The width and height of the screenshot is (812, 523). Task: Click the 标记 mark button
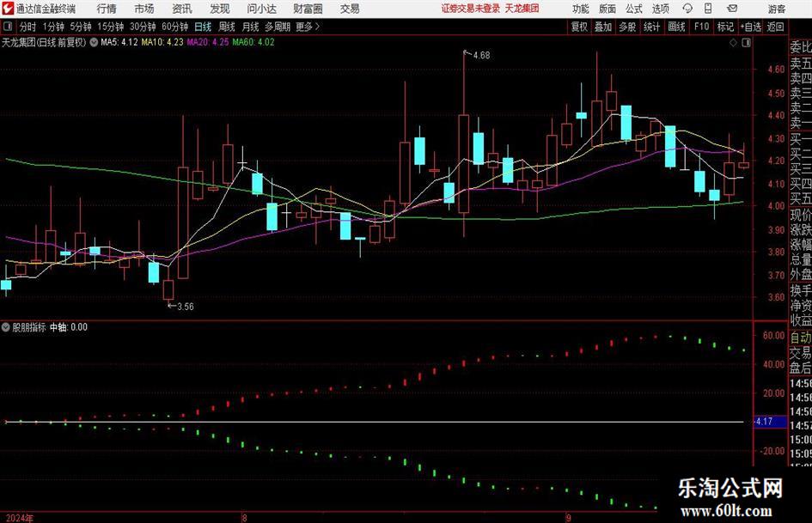click(x=725, y=27)
